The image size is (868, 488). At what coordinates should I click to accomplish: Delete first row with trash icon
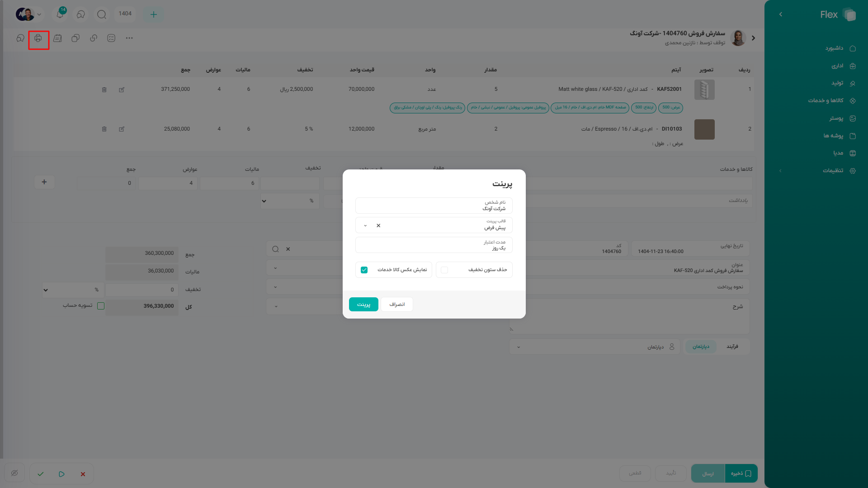[104, 90]
